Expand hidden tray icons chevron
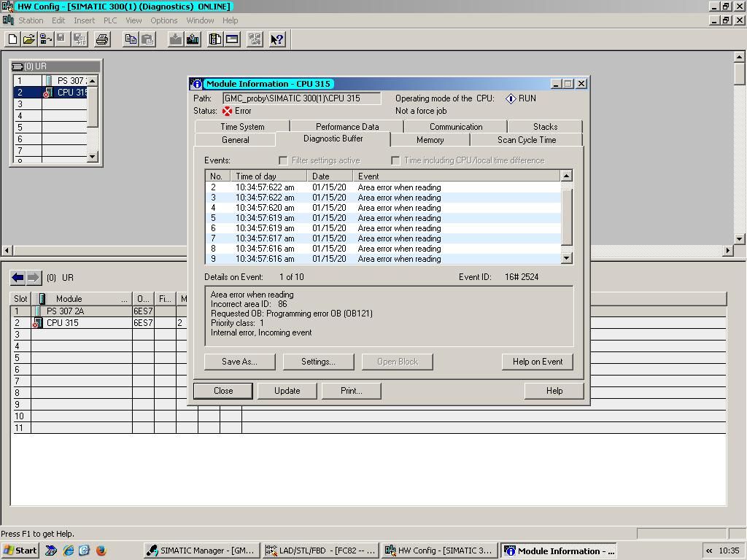This screenshot has width=747, height=560. [709, 551]
